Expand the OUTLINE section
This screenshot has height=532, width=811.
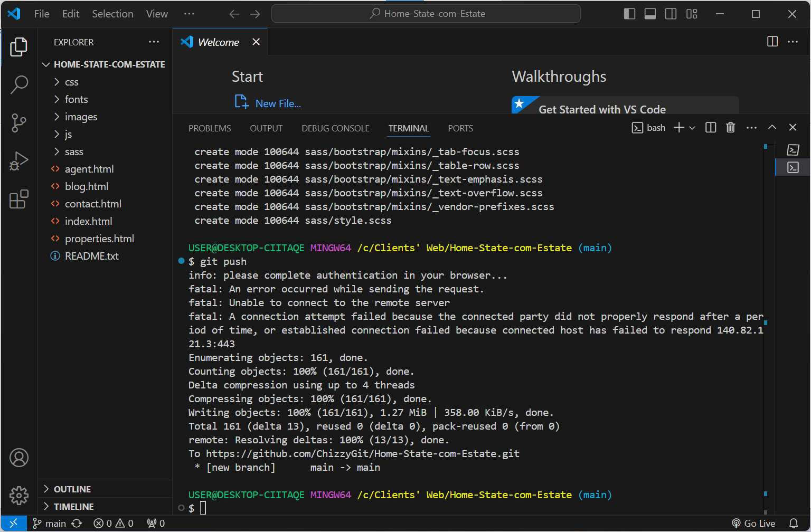coord(72,489)
